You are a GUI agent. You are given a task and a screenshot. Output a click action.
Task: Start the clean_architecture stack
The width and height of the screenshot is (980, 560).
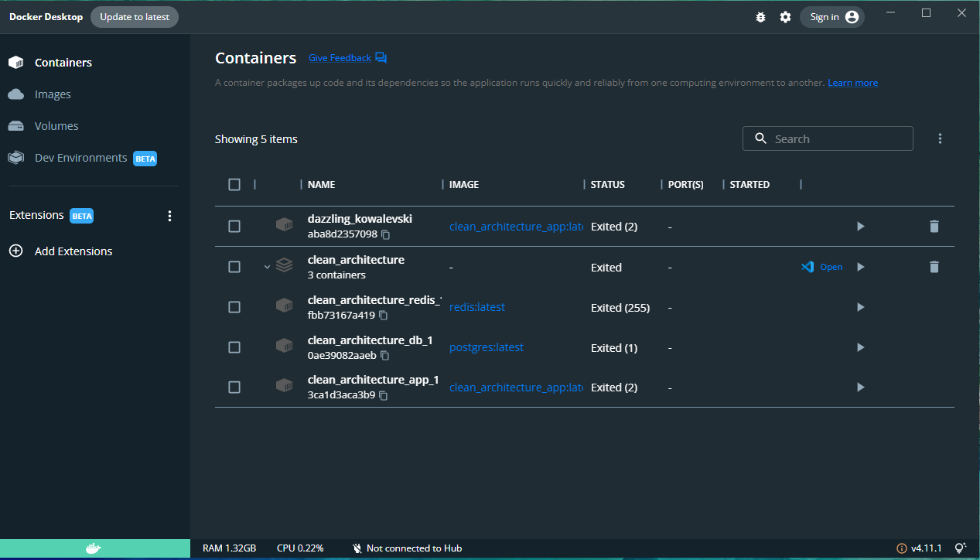(x=860, y=267)
